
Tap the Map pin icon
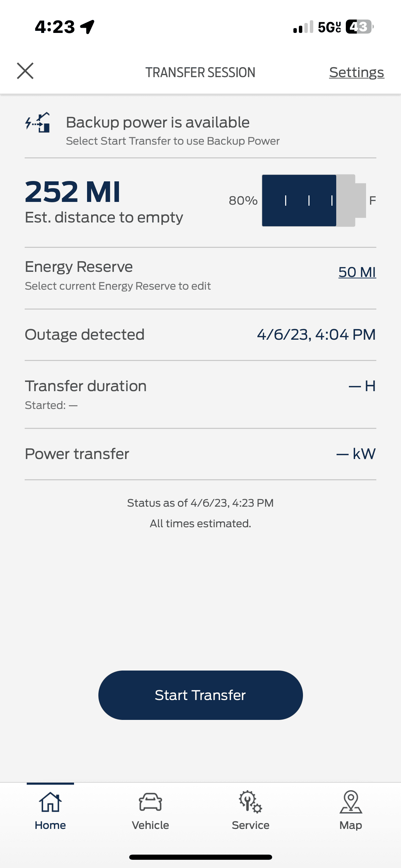(351, 802)
